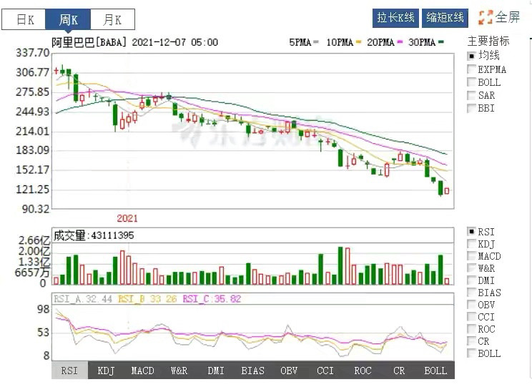The width and height of the screenshot is (532, 392).
Task: Click the 缩短K线 button
Action: 445,18
